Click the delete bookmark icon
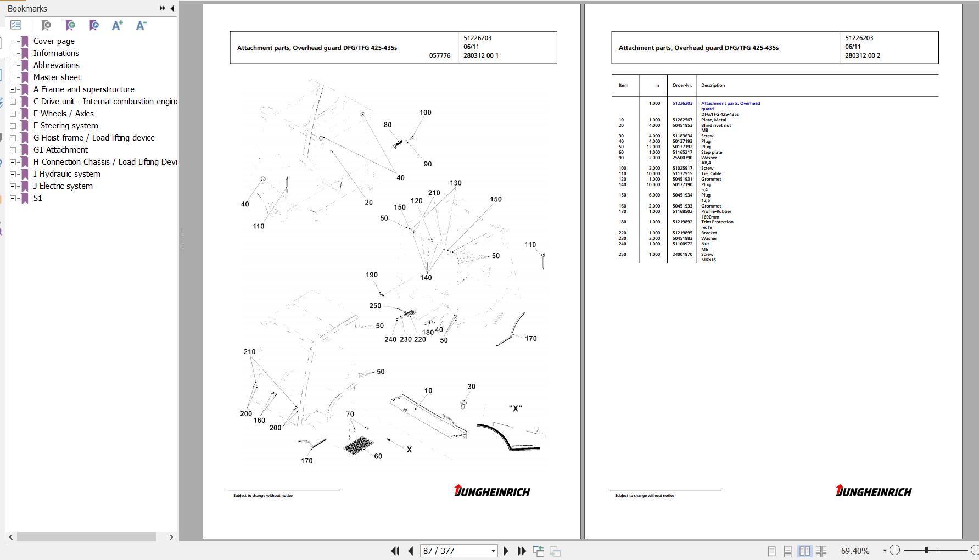The height and width of the screenshot is (560, 979). point(46,25)
